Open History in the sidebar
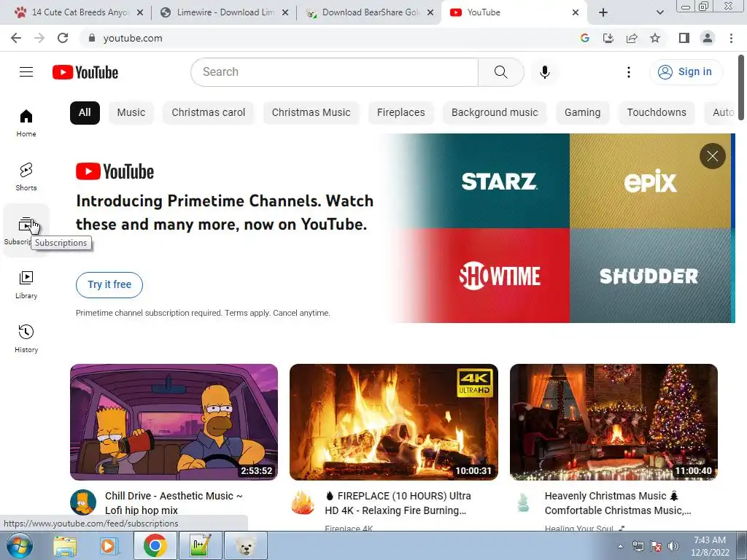This screenshot has height=560, width=747. point(26,338)
